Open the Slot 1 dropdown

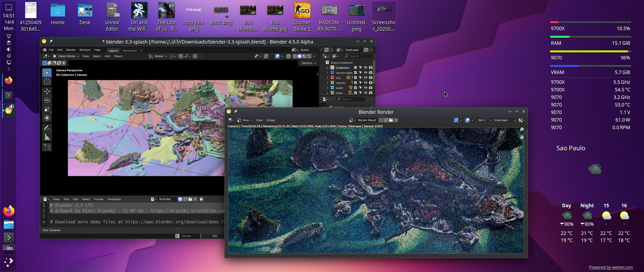484,120
